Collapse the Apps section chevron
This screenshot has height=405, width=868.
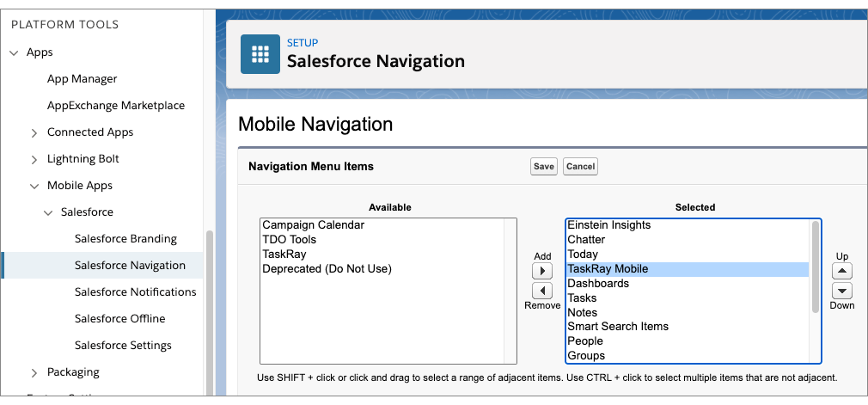(x=15, y=52)
